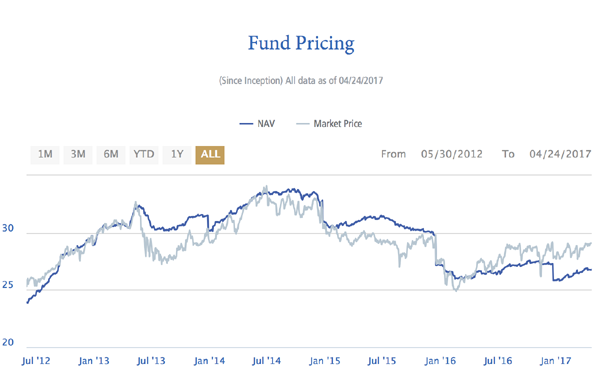Click the Market Price gray legend line

(x=303, y=124)
